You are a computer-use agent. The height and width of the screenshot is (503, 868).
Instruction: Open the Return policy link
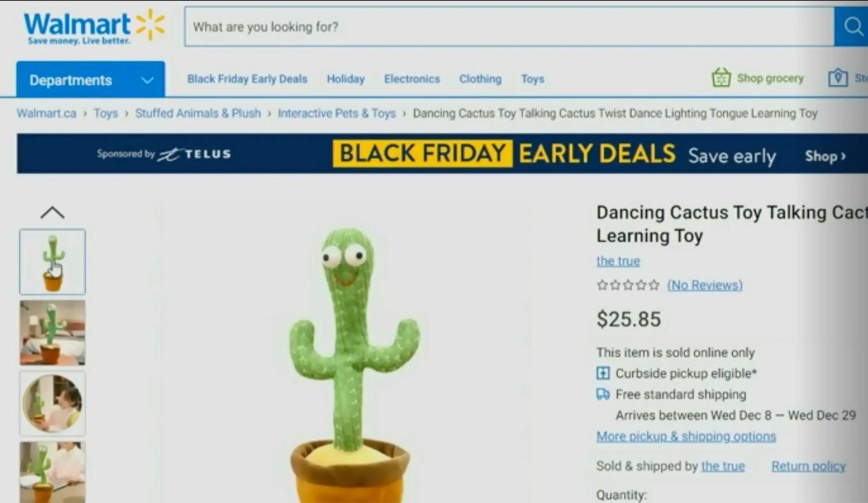click(x=808, y=466)
